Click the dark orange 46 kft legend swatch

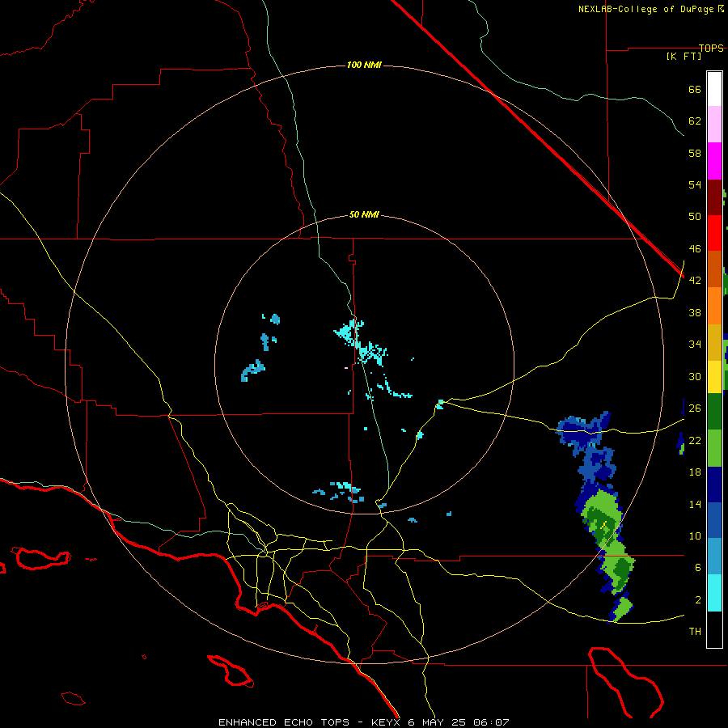click(714, 269)
